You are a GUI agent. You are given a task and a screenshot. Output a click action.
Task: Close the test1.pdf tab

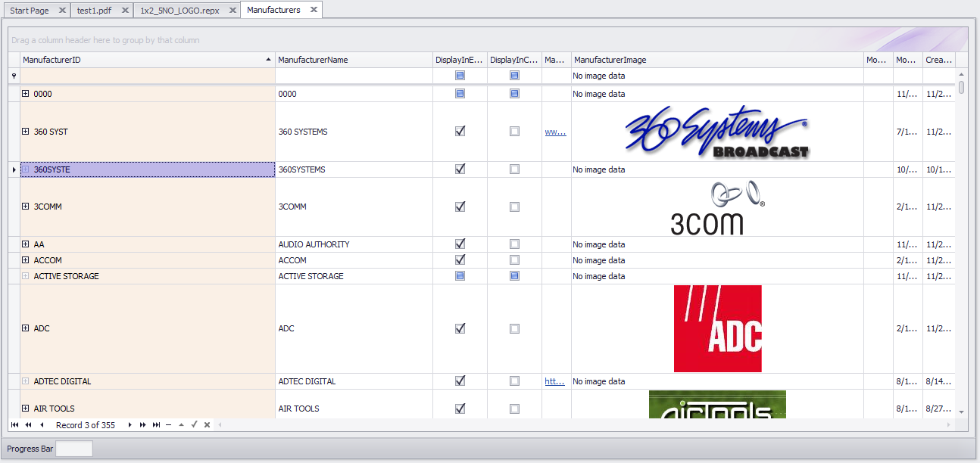[125, 11]
